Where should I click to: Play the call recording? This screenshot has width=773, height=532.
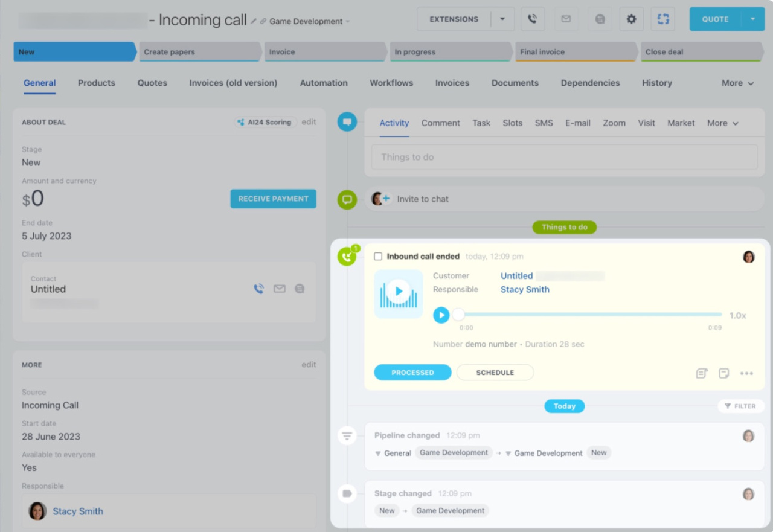click(x=441, y=315)
